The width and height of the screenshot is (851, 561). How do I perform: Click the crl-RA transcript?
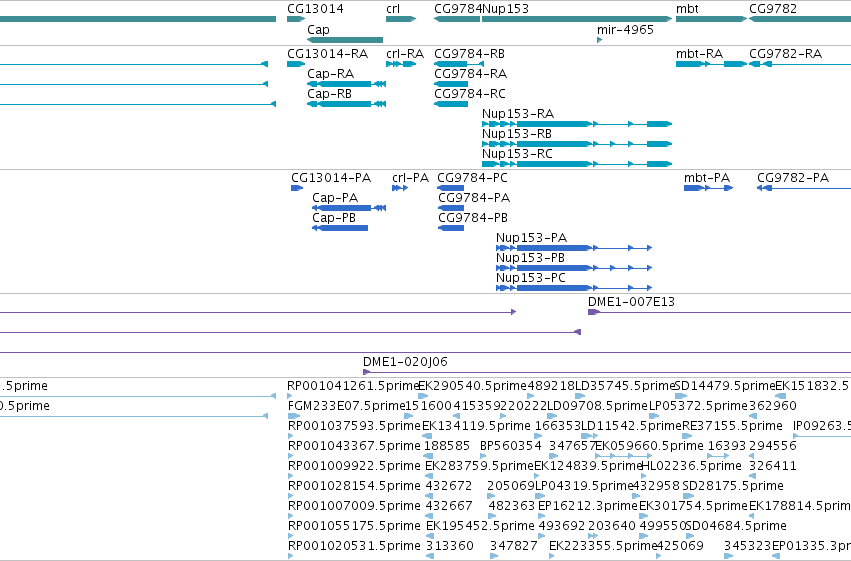(x=401, y=64)
